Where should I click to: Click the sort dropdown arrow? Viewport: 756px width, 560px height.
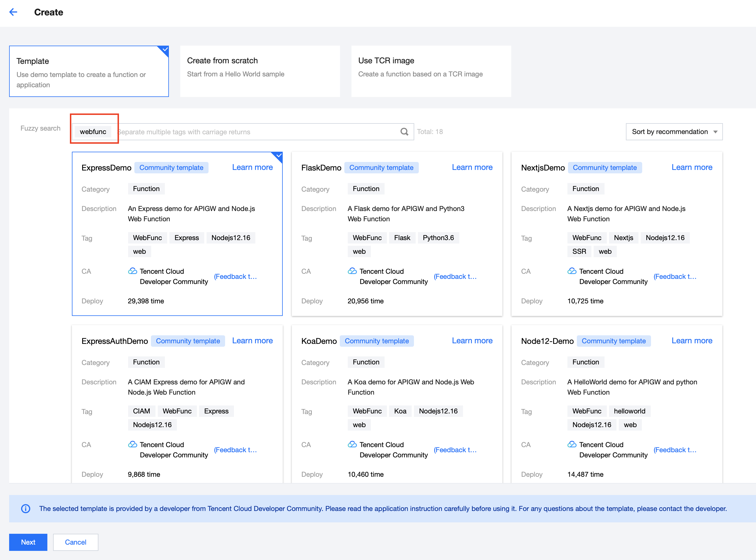(715, 132)
